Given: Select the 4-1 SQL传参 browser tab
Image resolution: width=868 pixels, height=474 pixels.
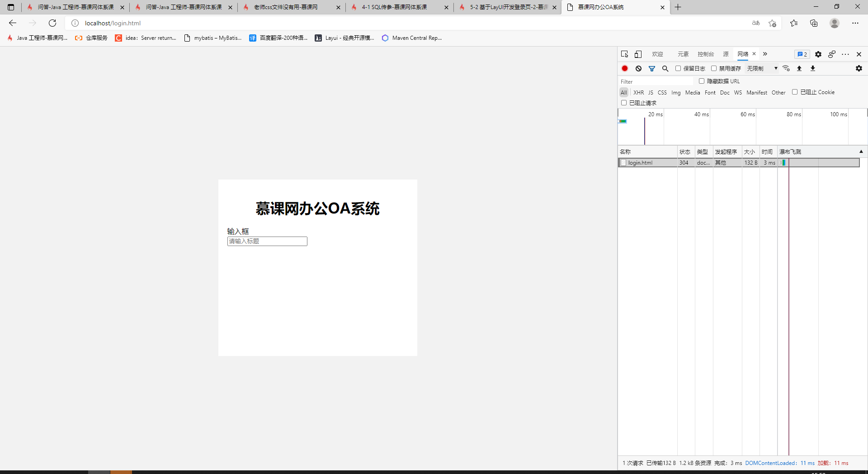Looking at the screenshot, I should (x=399, y=7).
